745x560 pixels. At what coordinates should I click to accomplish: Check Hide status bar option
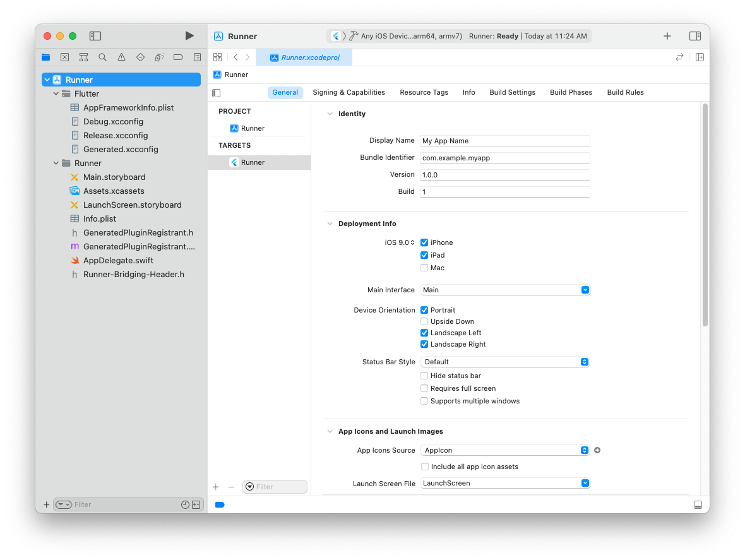pyautogui.click(x=424, y=375)
